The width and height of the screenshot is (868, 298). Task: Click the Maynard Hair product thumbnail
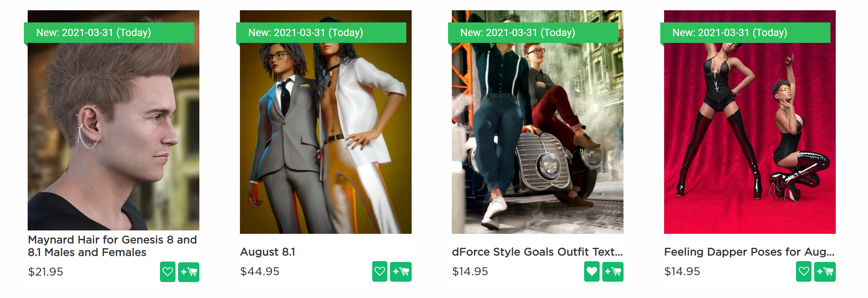click(113, 137)
